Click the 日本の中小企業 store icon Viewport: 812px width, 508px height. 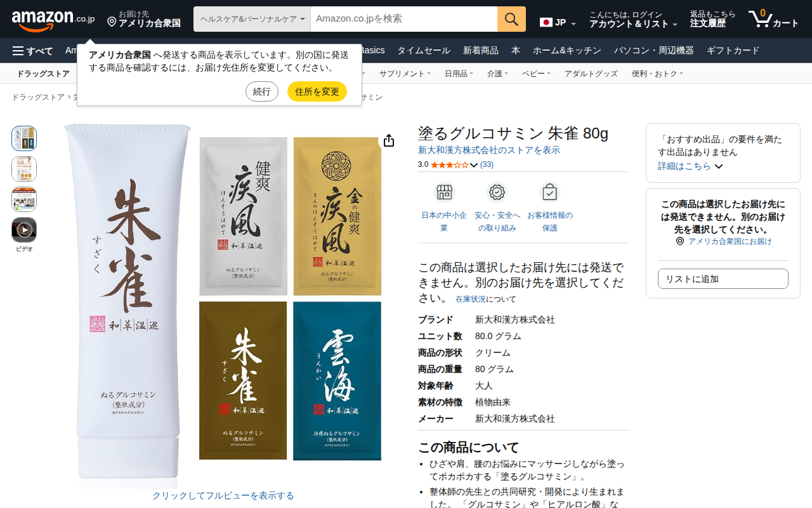pyautogui.click(x=444, y=192)
